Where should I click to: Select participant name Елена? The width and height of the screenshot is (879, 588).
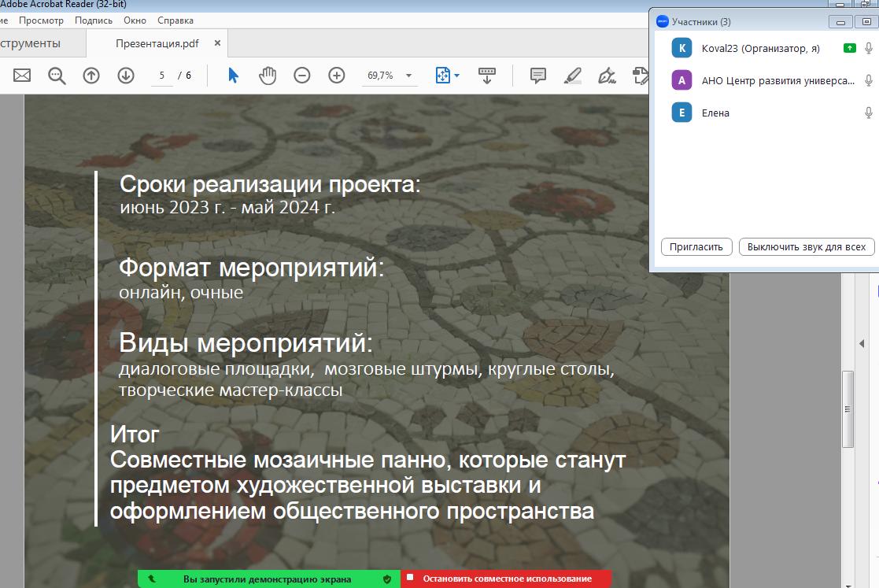point(715,113)
